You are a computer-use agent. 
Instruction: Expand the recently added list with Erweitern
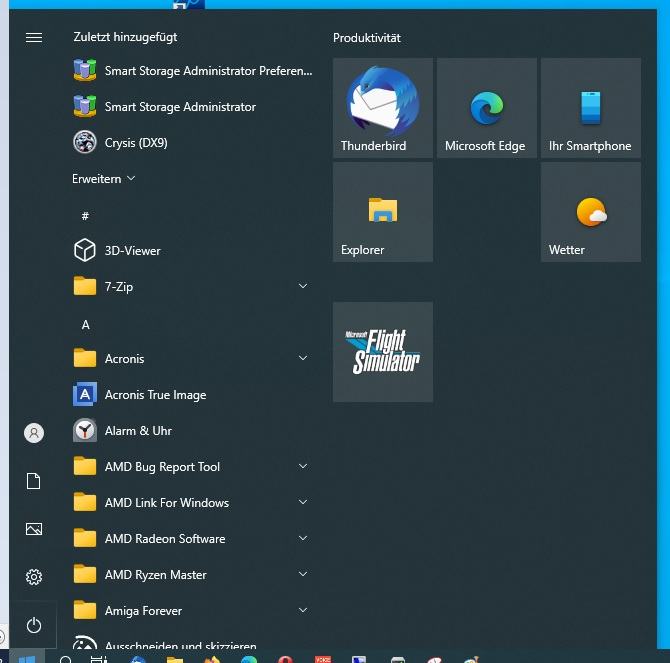coord(103,179)
